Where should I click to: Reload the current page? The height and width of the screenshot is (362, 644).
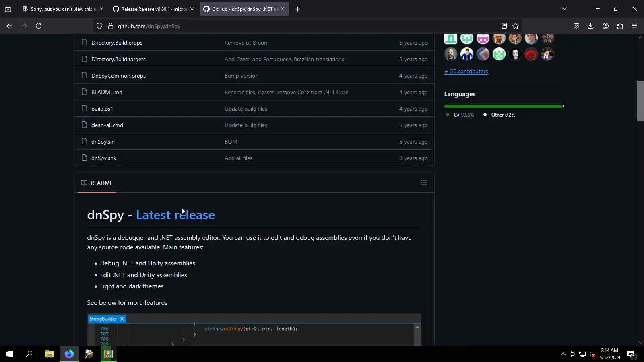[39, 26]
